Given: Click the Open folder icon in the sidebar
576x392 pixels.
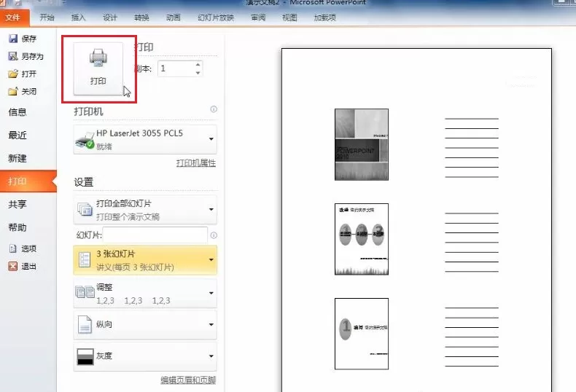Looking at the screenshot, I should (x=13, y=74).
